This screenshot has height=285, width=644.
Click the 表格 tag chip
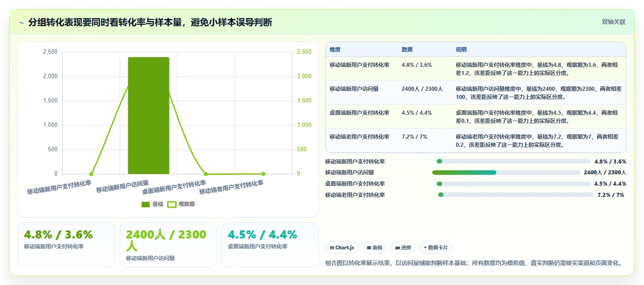374,248
